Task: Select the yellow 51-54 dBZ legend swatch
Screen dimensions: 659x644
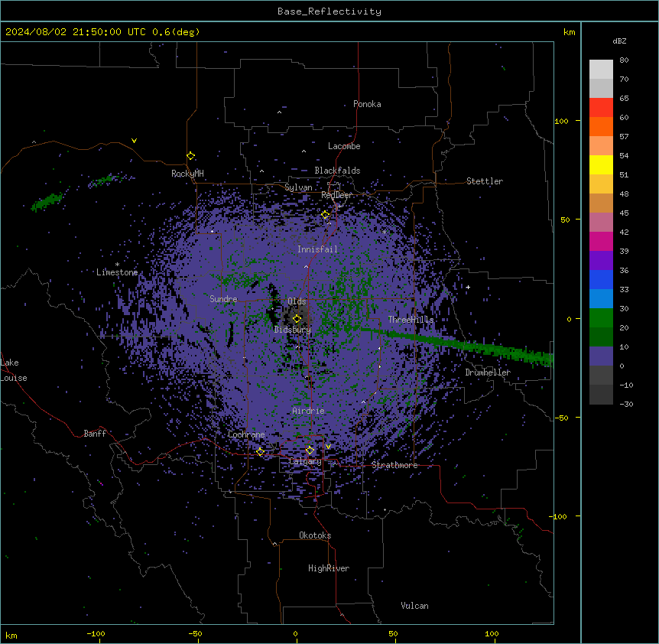Action: click(x=601, y=164)
